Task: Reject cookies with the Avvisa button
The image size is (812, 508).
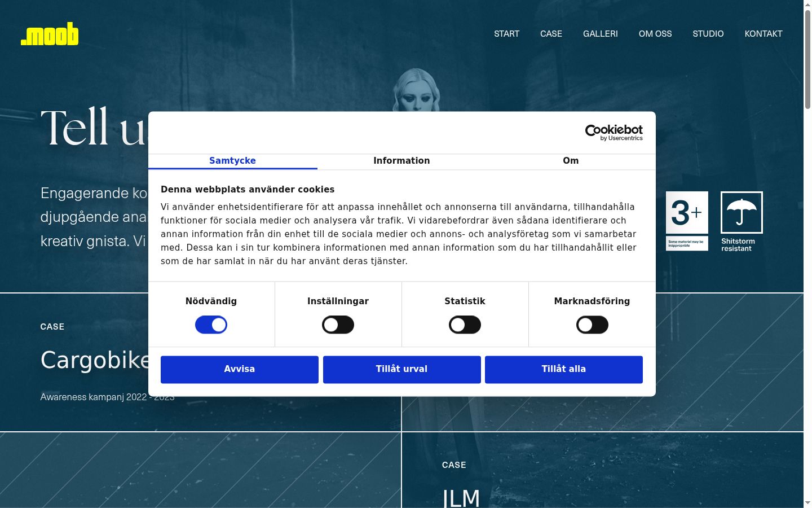Action: (240, 369)
